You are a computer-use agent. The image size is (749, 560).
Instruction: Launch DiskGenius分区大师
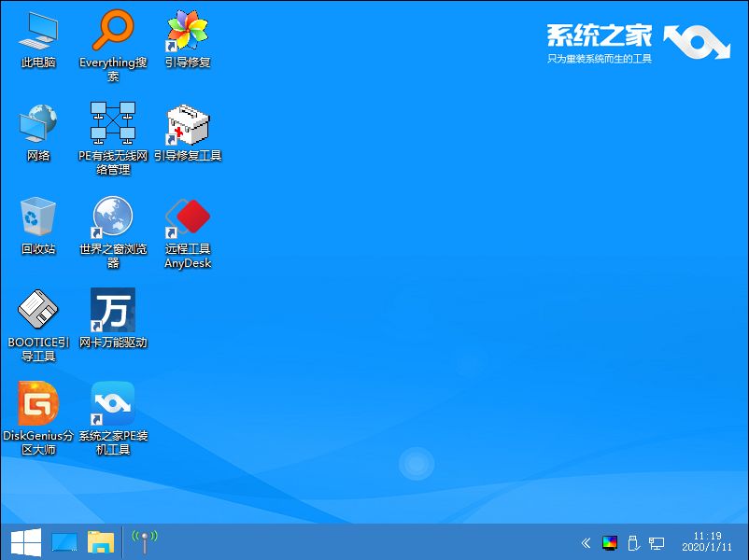point(37,403)
